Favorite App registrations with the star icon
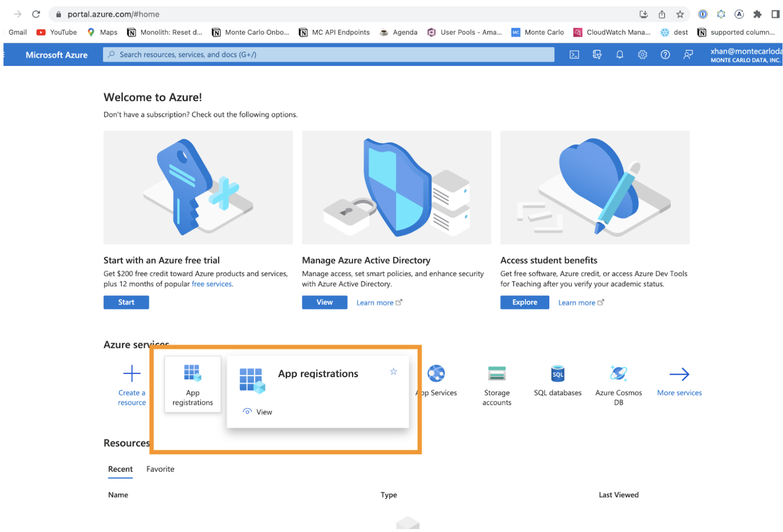 393,371
